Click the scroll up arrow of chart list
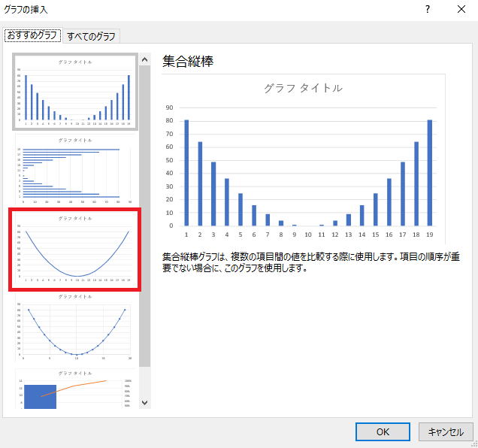The width and height of the screenshot is (478, 448). click(145, 59)
